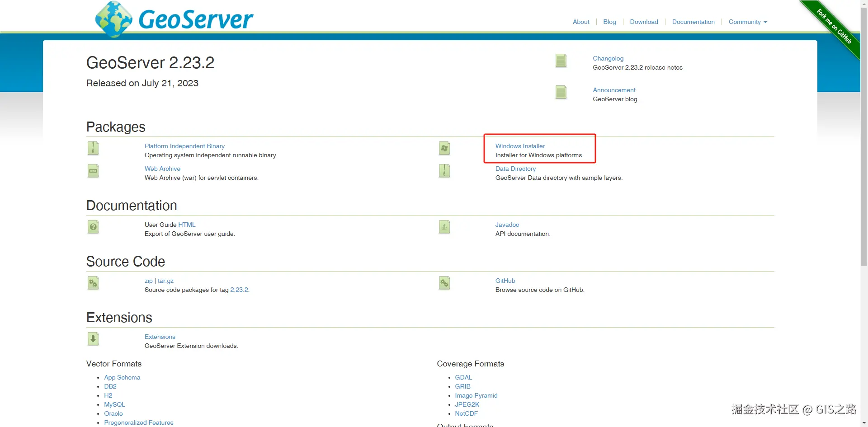The height and width of the screenshot is (427, 868).
Task: Open the Extensions downloads link
Action: [x=160, y=337]
